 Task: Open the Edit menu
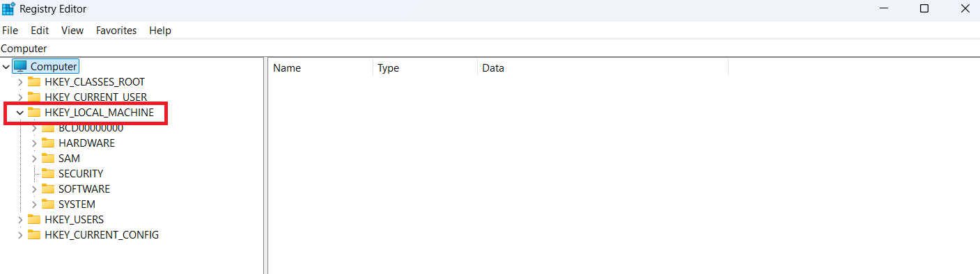point(40,31)
